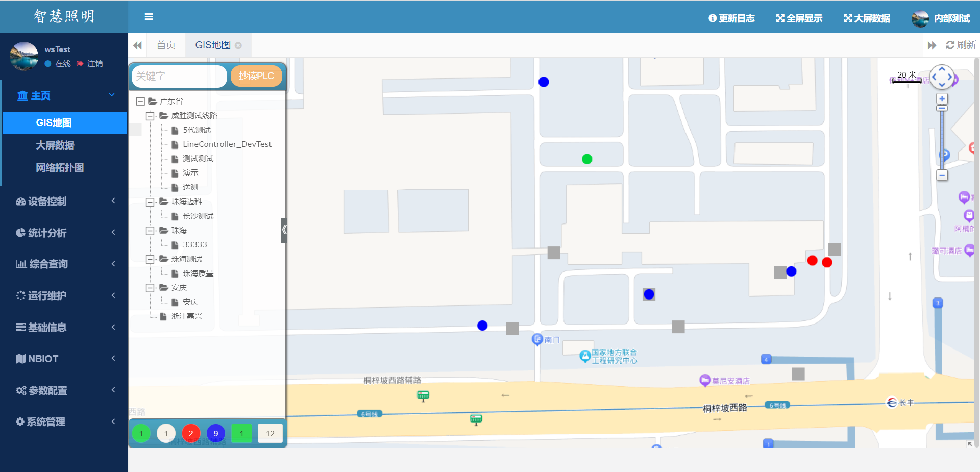Select 33333 tree item
Screen dimensions: 980x472
point(194,245)
